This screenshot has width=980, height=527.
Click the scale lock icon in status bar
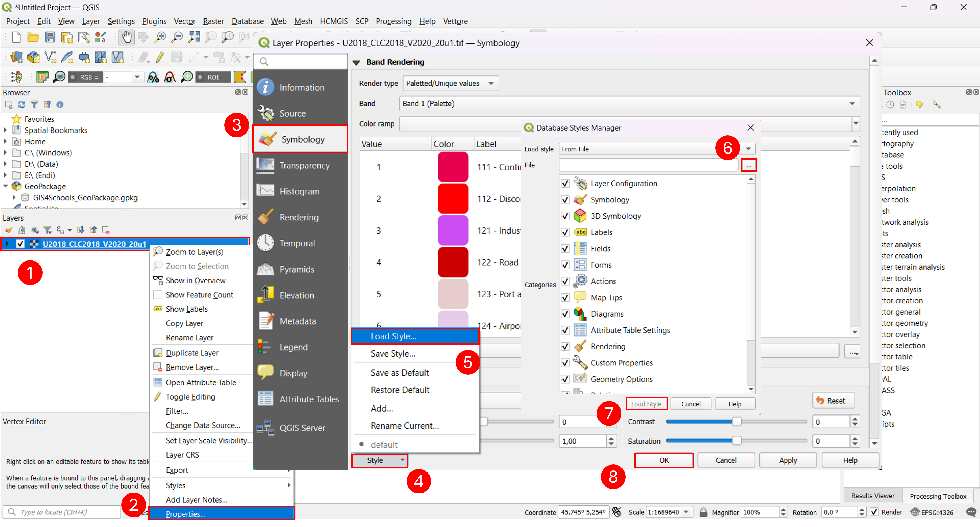[x=703, y=513]
